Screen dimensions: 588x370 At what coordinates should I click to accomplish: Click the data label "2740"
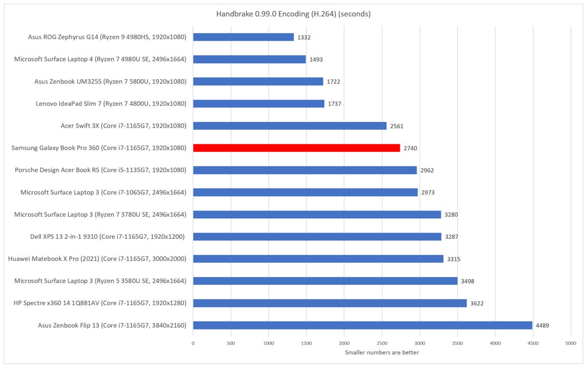pyautogui.click(x=411, y=148)
